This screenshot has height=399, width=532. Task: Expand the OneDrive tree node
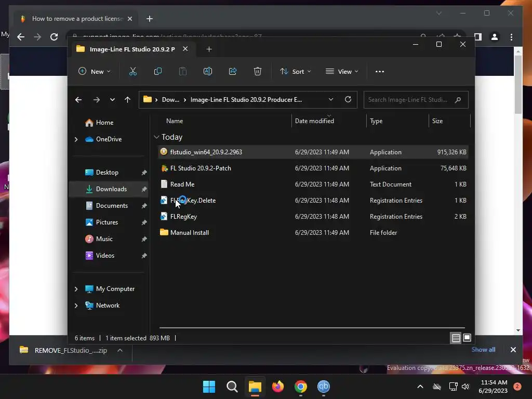point(76,139)
